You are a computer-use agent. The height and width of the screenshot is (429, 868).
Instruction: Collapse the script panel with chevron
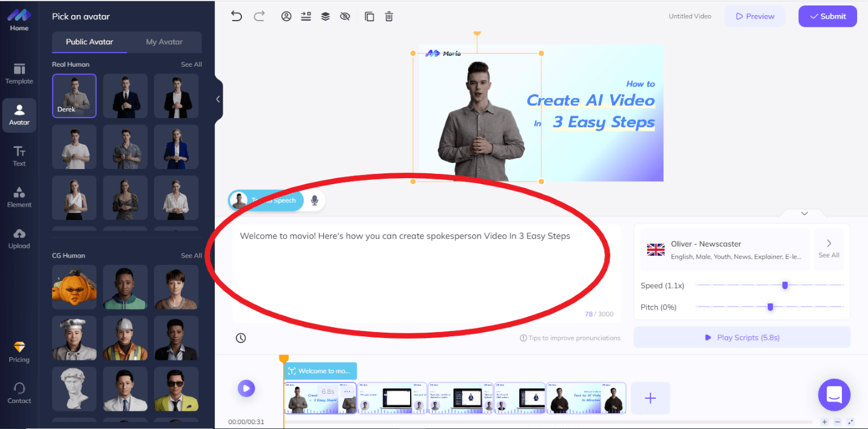click(804, 213)
